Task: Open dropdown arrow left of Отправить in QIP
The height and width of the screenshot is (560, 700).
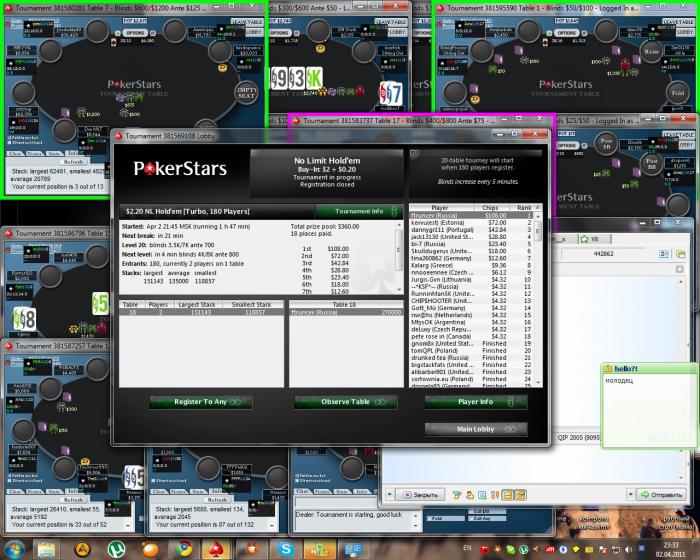Action: [630, 494]
